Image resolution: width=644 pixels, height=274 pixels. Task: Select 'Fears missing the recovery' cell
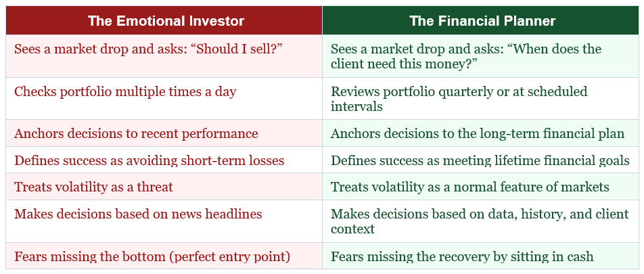coord(480,256)
